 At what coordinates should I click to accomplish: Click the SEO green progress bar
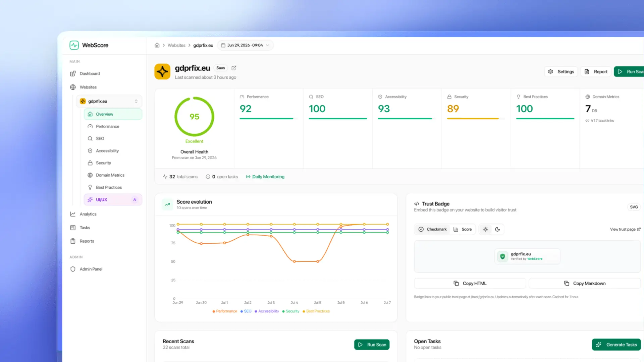(x=338, y=119)
